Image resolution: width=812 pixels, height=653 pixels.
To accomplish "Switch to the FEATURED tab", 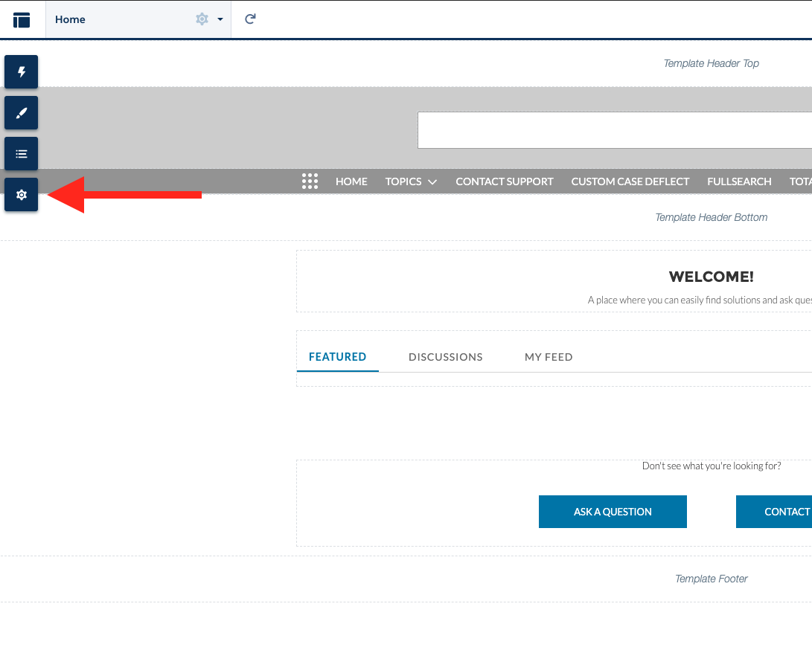I will click(x=337, y=357).
